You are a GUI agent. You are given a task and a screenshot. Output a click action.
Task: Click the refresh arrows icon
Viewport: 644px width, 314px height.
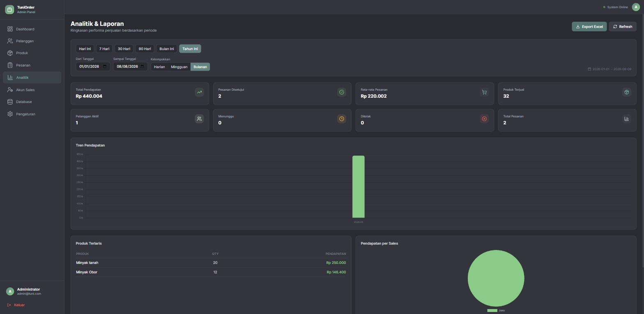615,27
